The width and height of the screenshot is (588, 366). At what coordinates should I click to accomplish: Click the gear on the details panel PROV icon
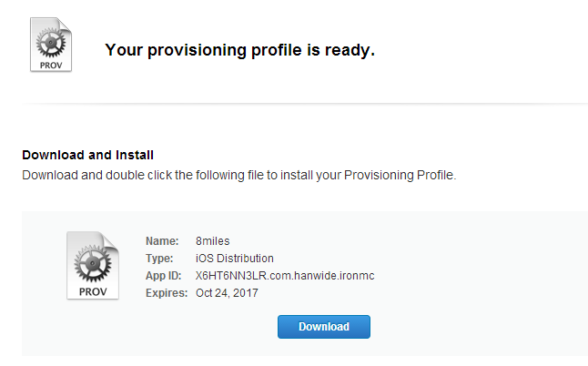point(93,261)
